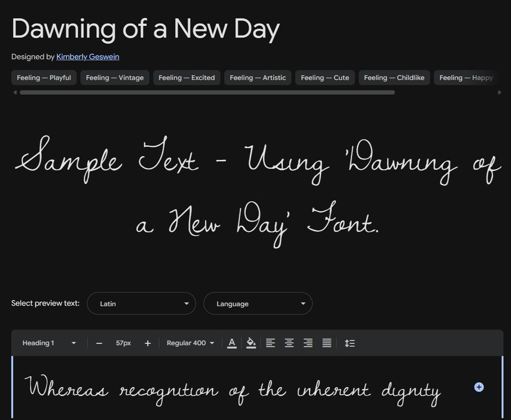Click the 'Select preview text:' label
The image size is (511, 420).
pyautogui.click(x=45, y=303)
